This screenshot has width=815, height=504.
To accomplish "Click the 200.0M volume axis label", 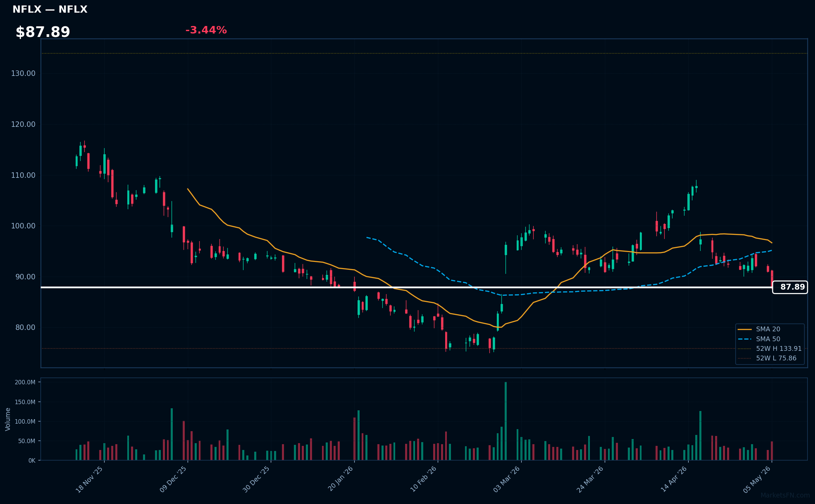I will point(25,382).
